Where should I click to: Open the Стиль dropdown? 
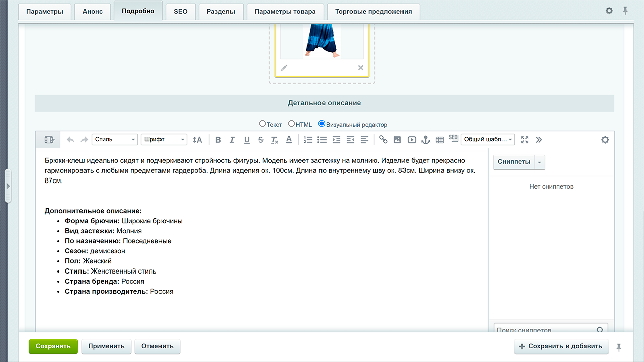tap(115, 139)
